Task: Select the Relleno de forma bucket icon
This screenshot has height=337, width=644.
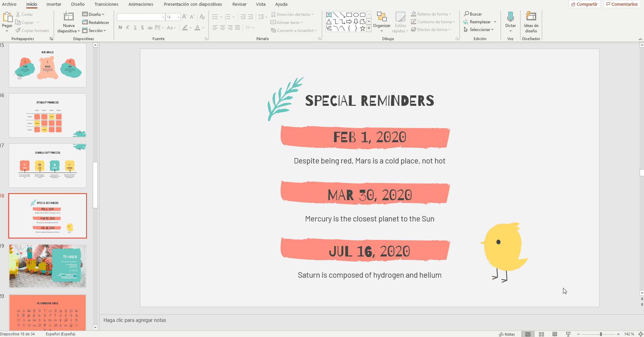Action: click(x=414, y=14)
